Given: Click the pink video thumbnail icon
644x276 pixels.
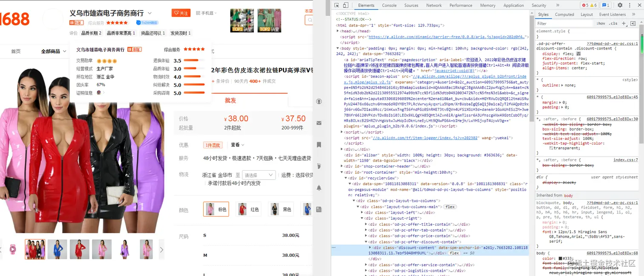Looking at the screenshot, I should pos(13,250).
